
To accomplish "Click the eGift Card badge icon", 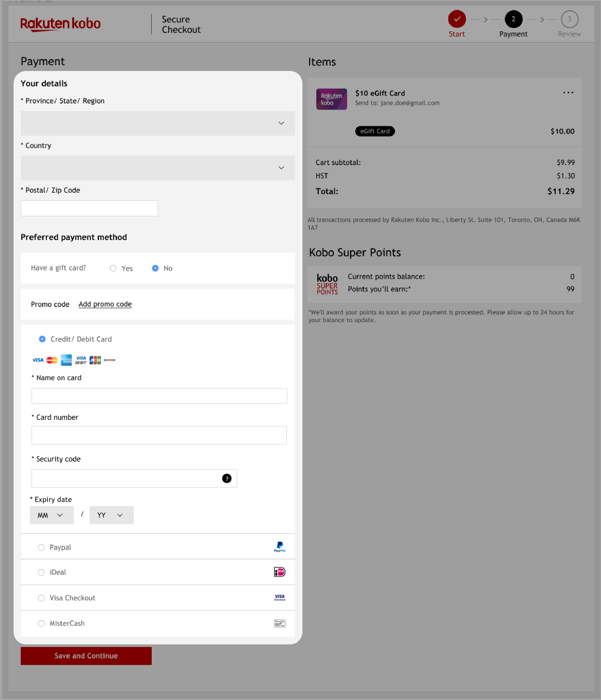I will click(375, 131).
